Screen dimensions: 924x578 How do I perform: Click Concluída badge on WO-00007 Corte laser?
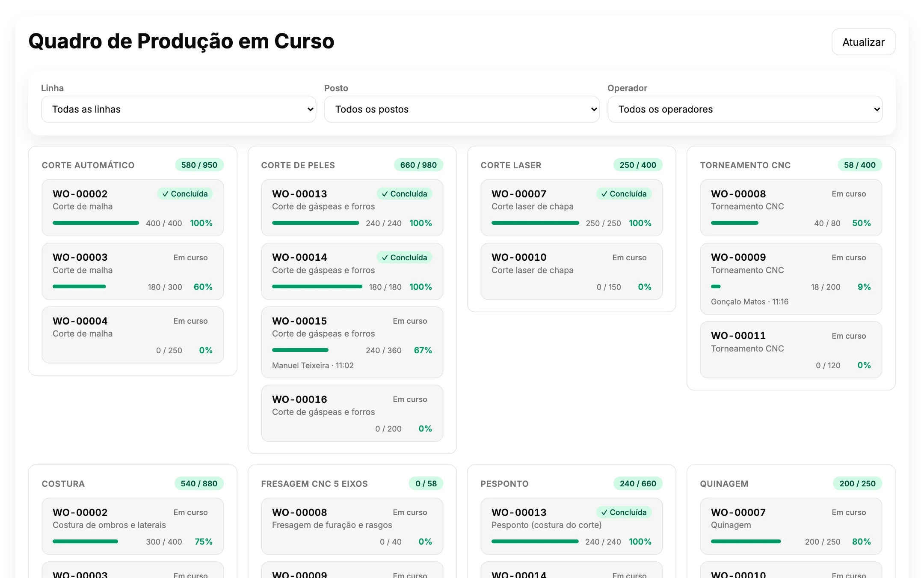coord(624,194)
